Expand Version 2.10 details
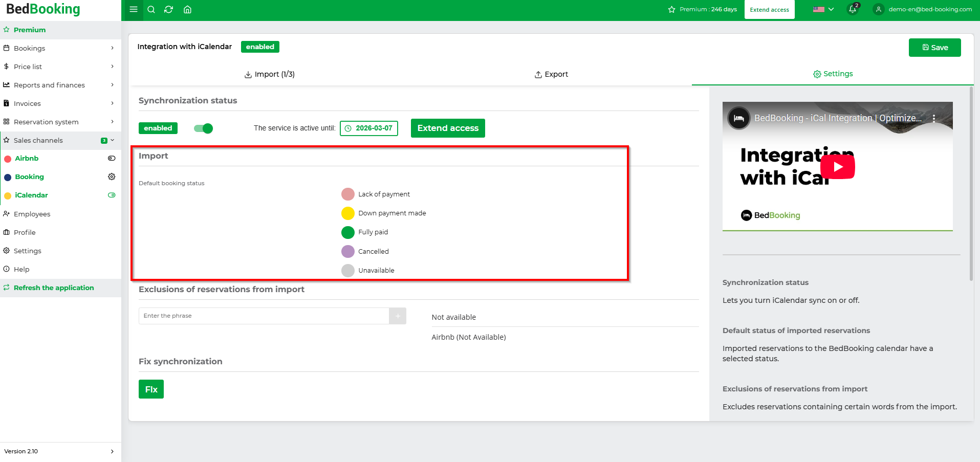Viewport: 980px width, 462px height. pos(60,451)
